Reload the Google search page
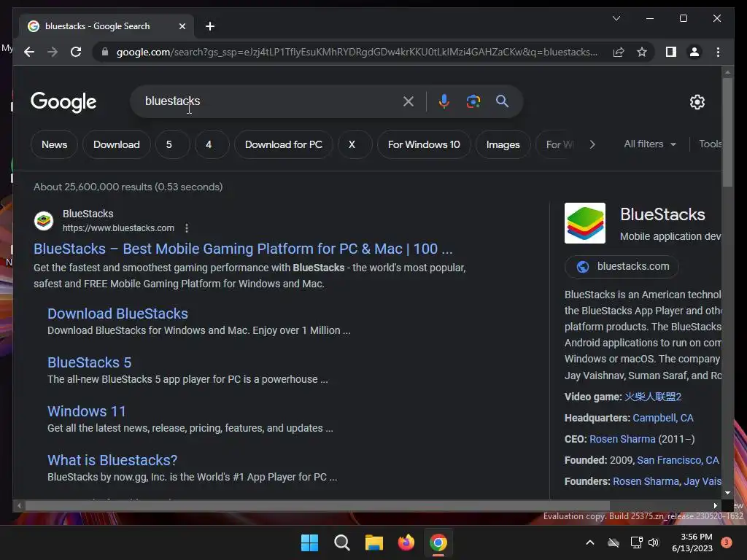 click(x=76, y=52)
